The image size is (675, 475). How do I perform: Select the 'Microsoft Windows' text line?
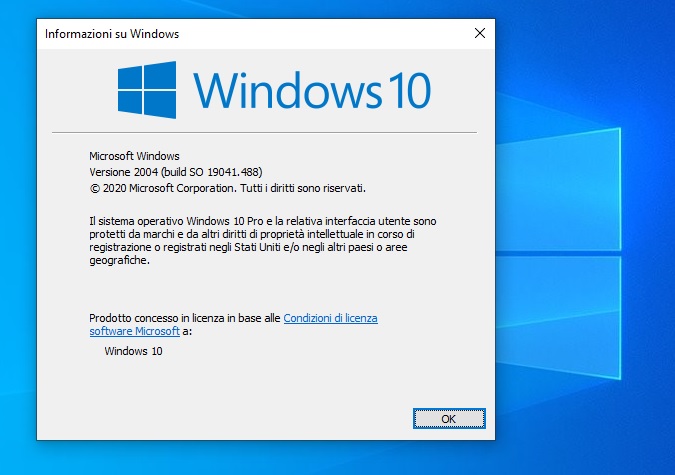point(134,156)
